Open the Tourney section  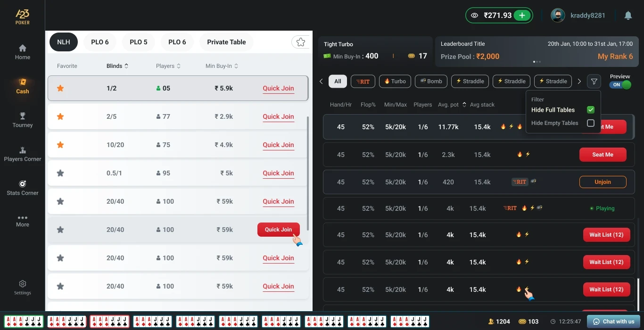(22, 120)
